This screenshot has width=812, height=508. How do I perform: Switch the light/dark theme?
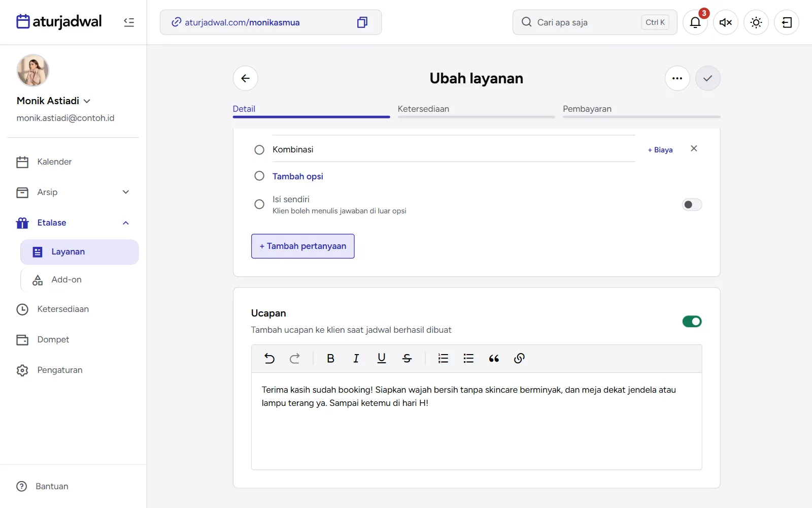[756, 22]
